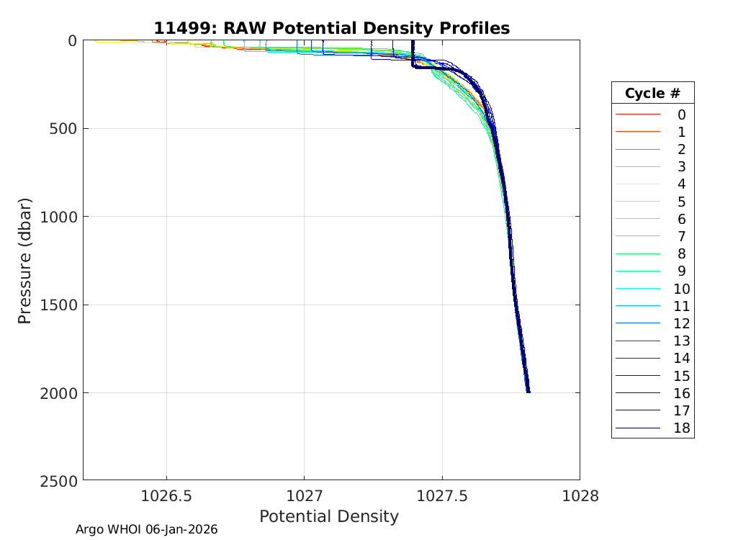Click the 'Potential Density' x-axis label
The width and height of the screenshot is (756, 540).
(x=328, y=516)
